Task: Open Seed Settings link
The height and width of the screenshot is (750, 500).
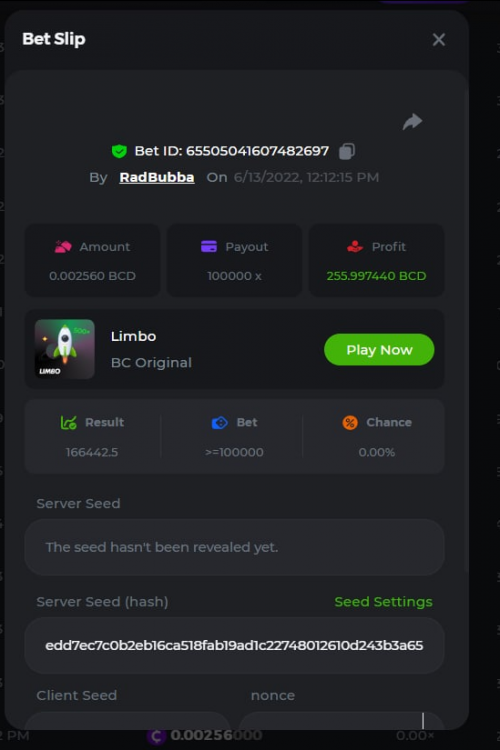Action: [383, 602]
